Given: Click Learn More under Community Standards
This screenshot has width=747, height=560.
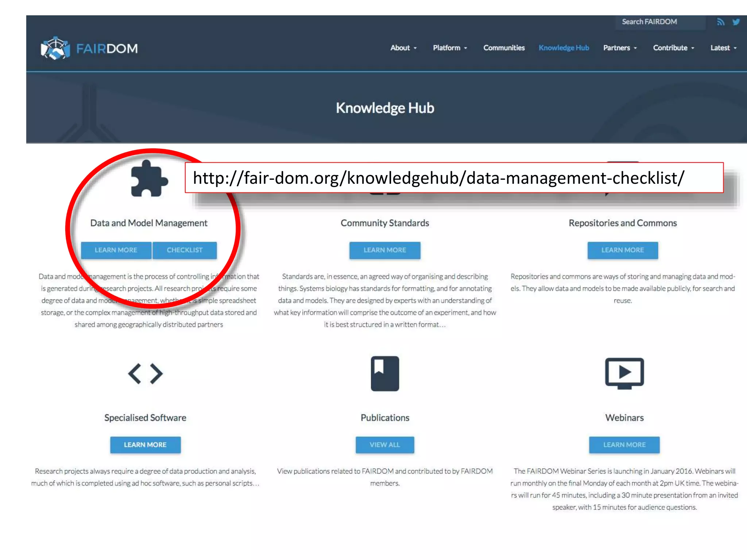Looking at the screenshot, I should click(385, 250).
